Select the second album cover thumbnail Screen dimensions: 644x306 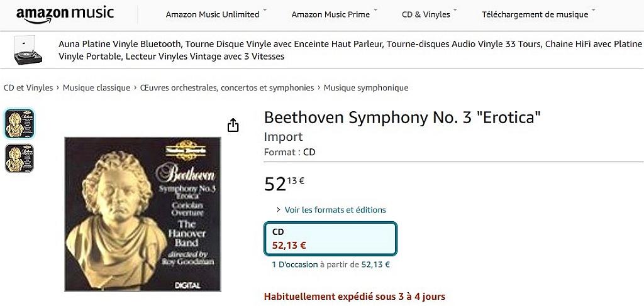pos(19,158)
